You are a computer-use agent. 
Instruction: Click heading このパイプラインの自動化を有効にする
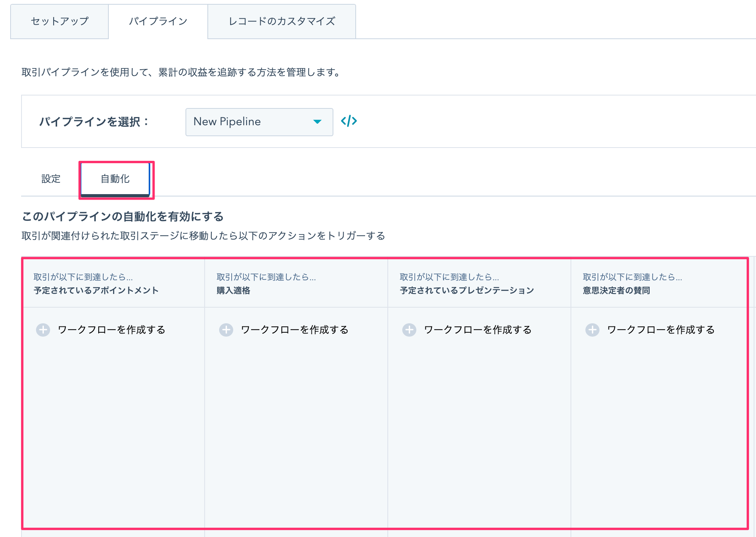pyautogui.click(x=123, y=216)
